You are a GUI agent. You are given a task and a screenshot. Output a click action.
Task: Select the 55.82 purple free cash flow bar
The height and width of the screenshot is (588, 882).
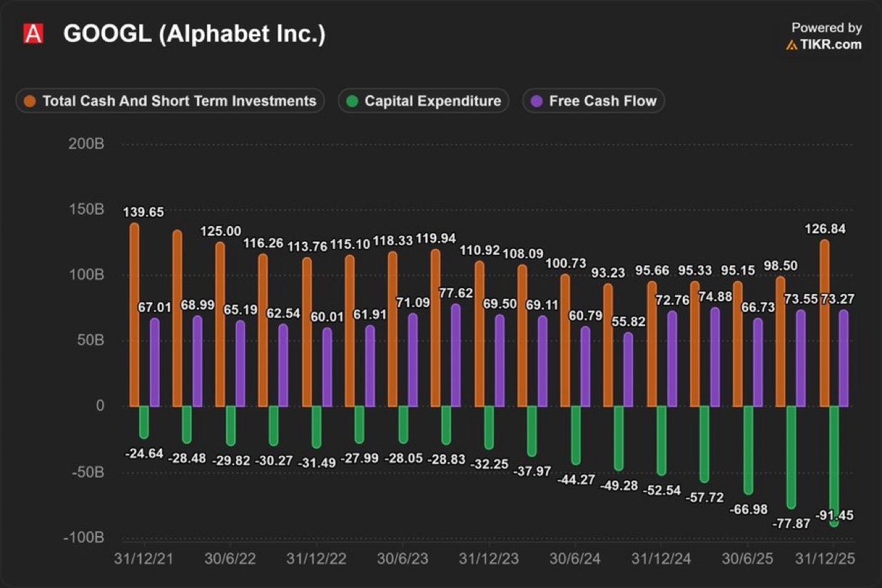point(628,370)
